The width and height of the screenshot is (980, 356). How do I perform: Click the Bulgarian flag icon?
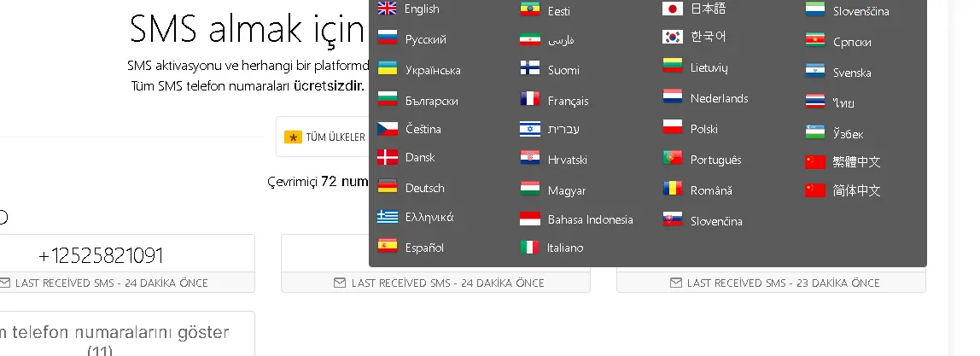click(388, 99)
